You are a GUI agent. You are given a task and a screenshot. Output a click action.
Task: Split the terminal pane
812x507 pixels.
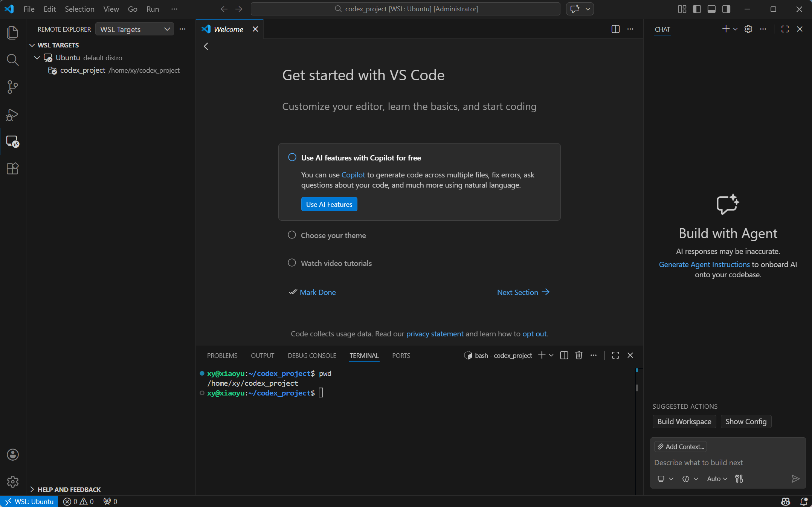(564, 355)
